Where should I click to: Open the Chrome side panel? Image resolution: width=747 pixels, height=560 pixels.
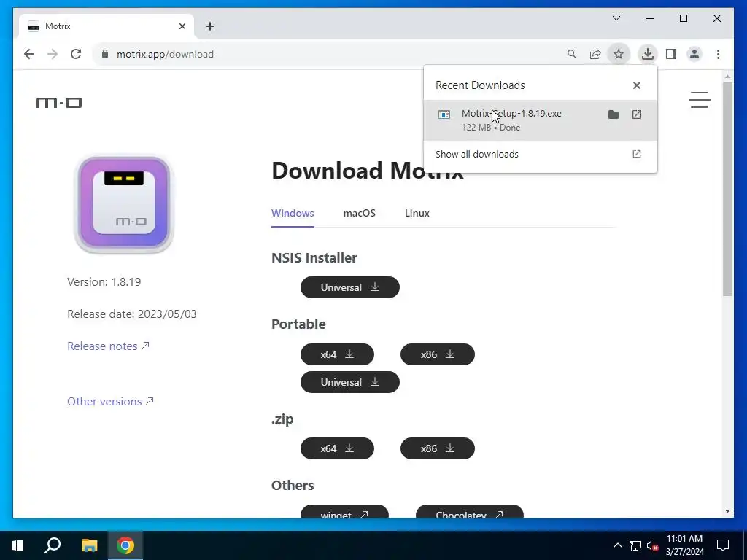(671, 54)
